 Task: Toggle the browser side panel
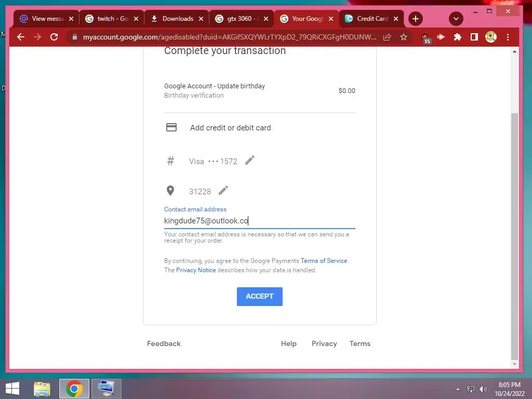pos(474,37)
